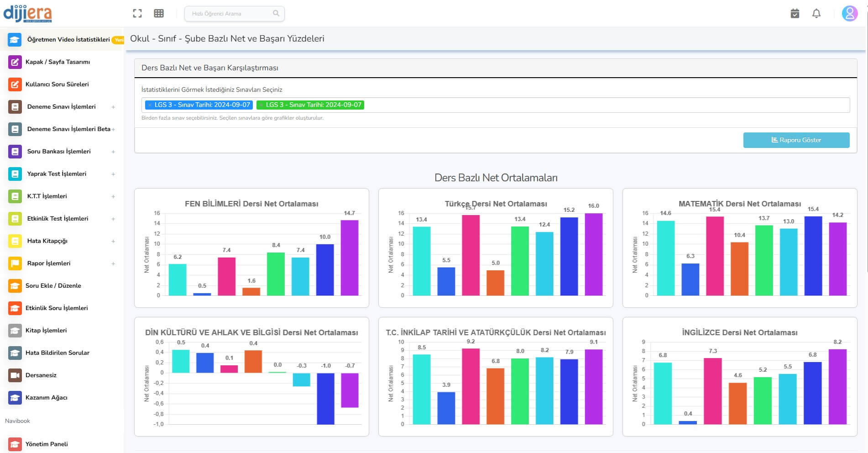868x453 pixels.
Task: Click the Hızlı Öğrenci Arama search field
Action: coord(230,14)
